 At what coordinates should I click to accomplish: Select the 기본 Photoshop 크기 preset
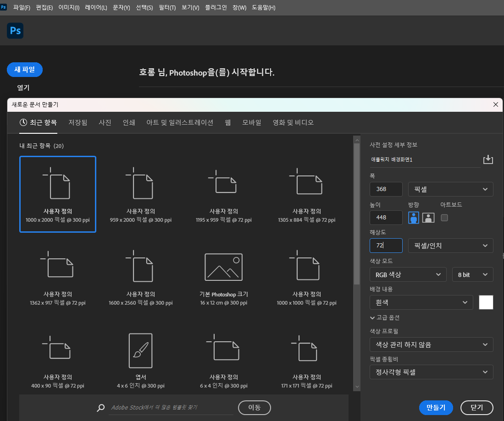[x=224, y=277]
